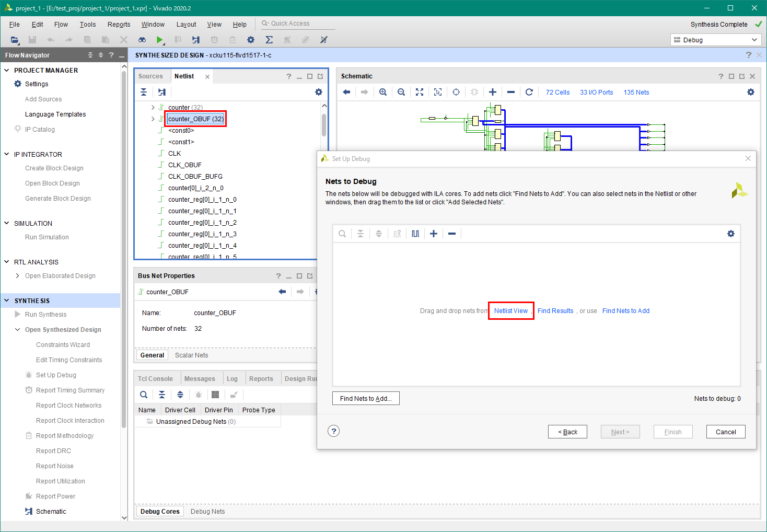Click Netlist panel schematic icon
This screenshot has height=532, width=767.
coord(162,92)
